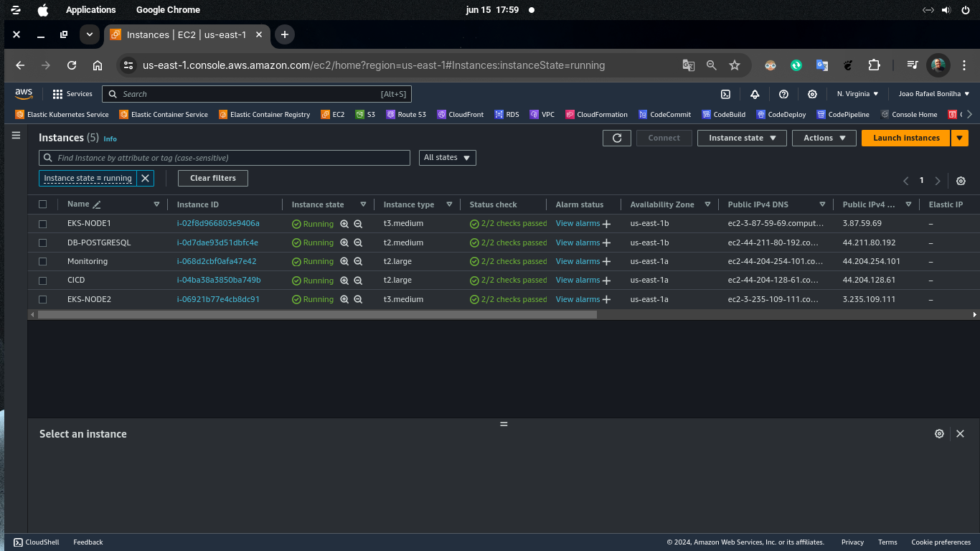This screenshot has width=980, height=551.
Task: Refresh the instances list
Action: pos(617,138)
